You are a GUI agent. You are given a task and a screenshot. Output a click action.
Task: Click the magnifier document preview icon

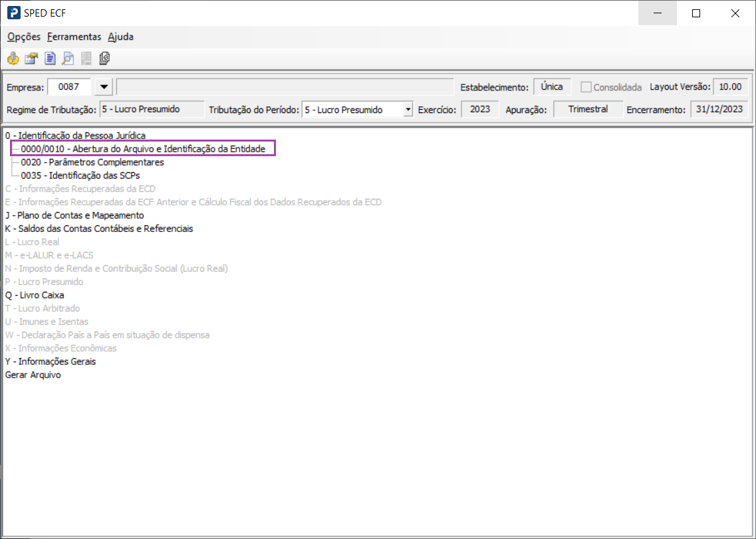(x=68, y=58)
